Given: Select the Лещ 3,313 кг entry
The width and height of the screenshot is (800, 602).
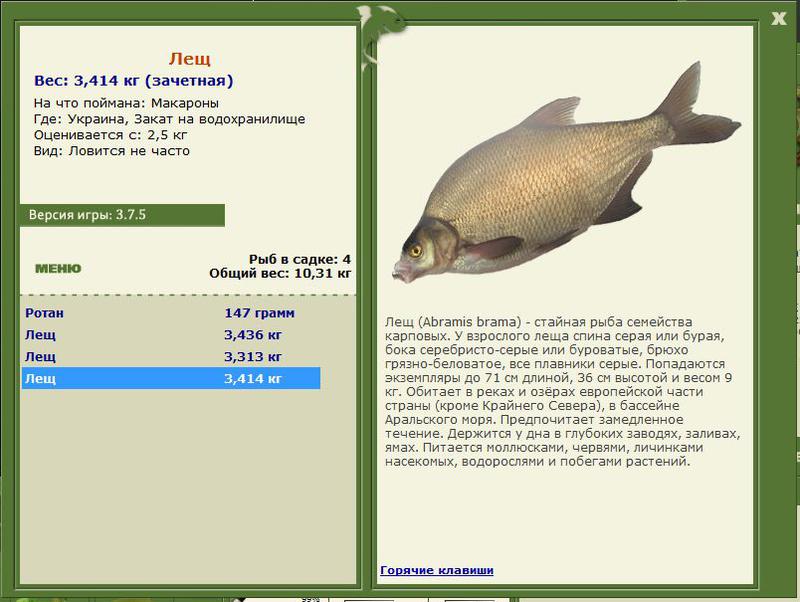Looking at the screenshot, I should (x=170, y=357).
